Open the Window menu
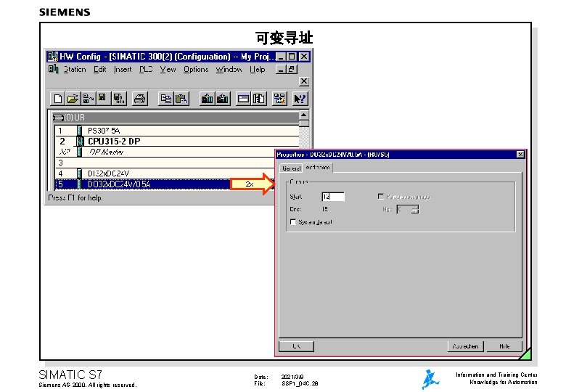The image size is (566, 392). pos(229,69)
